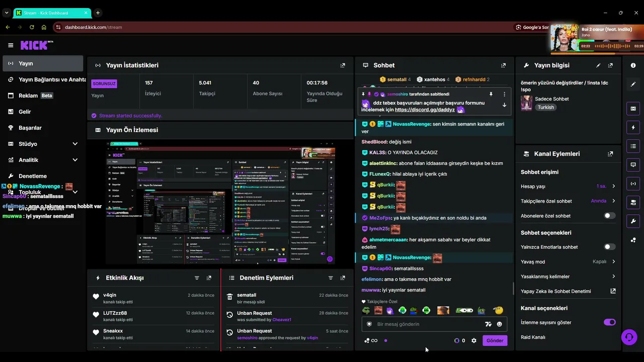Open Yasaklanmış kelimeler chevron
644x362 pixels.
click(613, 277)
